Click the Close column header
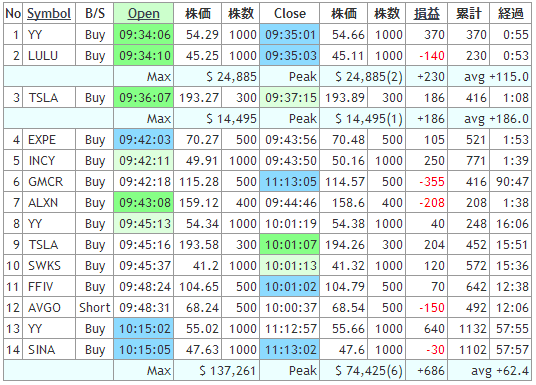The width and height of the screenshot is (536, 385). (x=290, y=14)
